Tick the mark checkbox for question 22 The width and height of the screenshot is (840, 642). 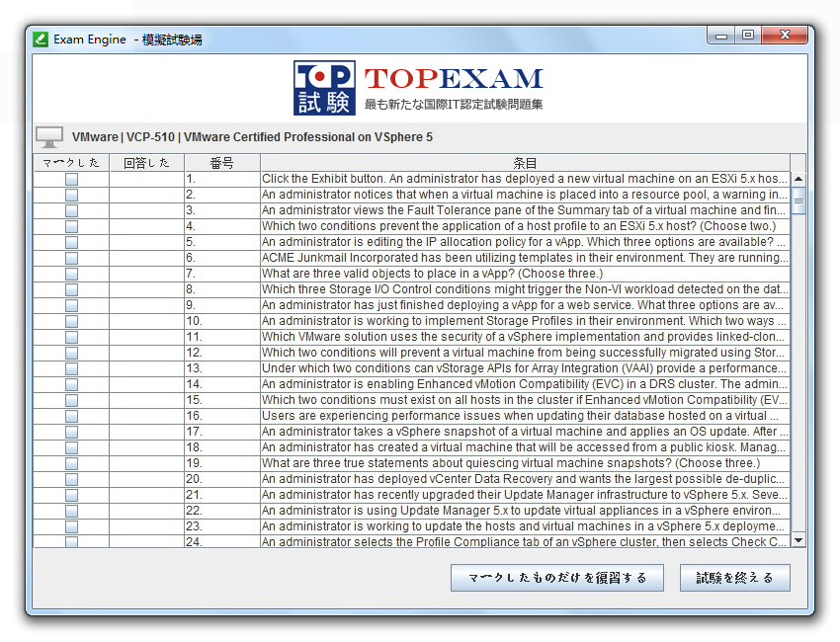click(x=71, y=511)
